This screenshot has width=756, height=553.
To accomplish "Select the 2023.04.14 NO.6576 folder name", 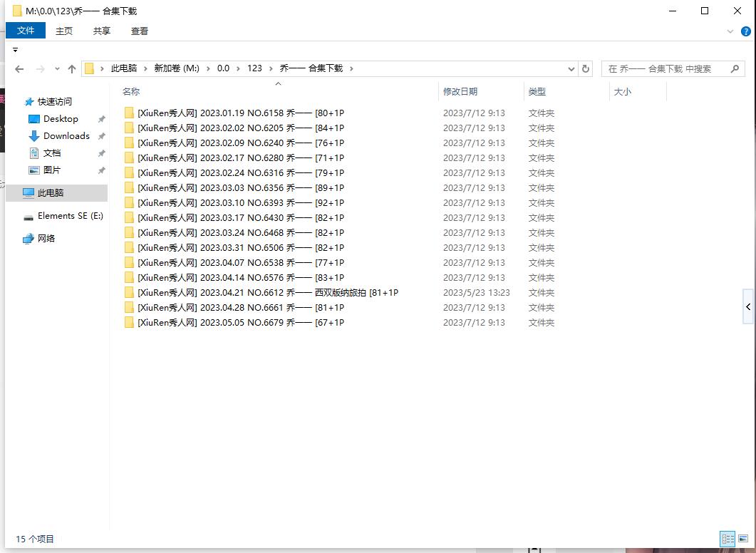I will [x=241, y=277].
